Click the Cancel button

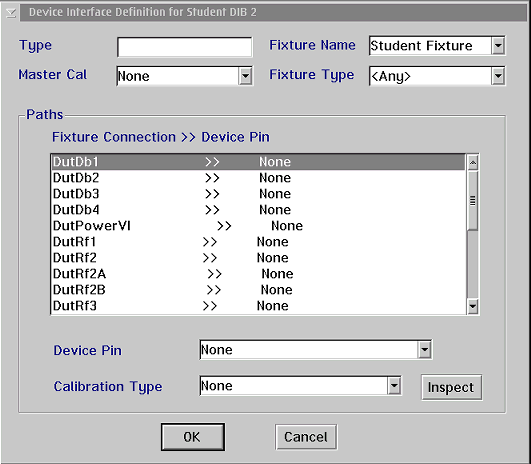tap(306, 437)
